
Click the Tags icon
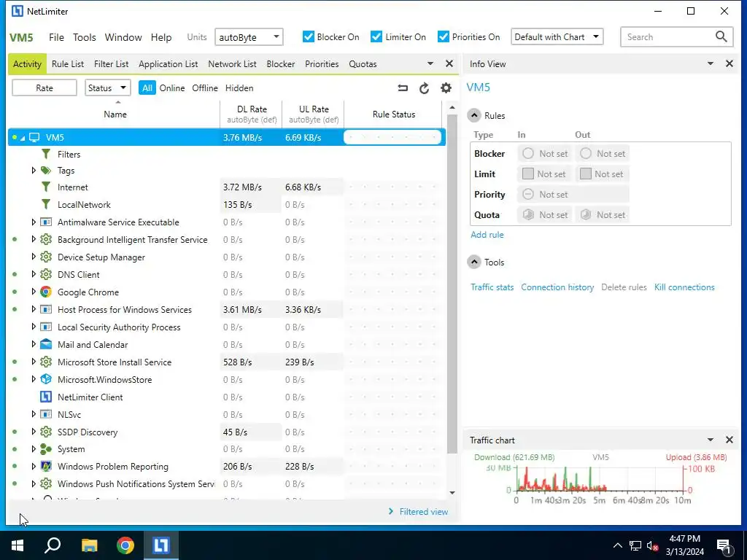[x=46, y=171]
